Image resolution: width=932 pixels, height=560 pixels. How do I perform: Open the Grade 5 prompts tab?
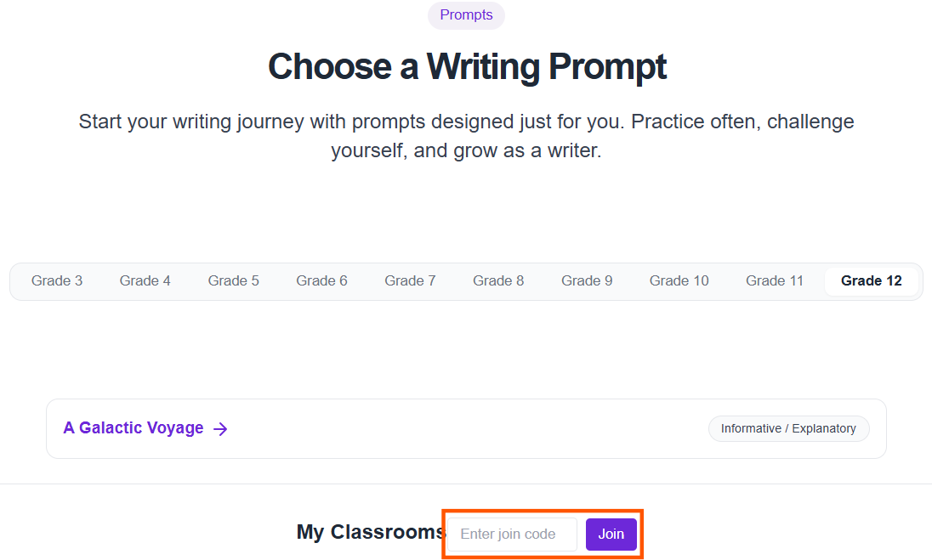tap(233, 280)
